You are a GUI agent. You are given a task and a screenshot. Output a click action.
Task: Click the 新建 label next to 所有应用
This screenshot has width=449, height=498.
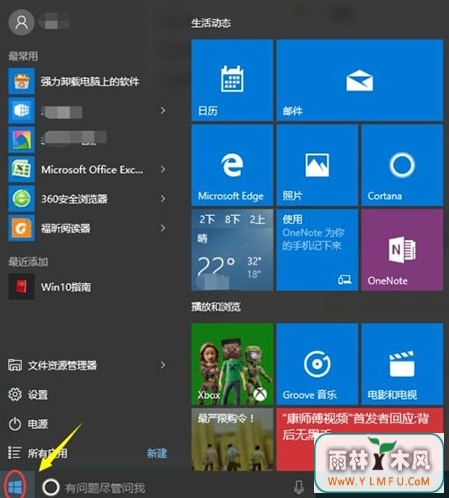157,453
